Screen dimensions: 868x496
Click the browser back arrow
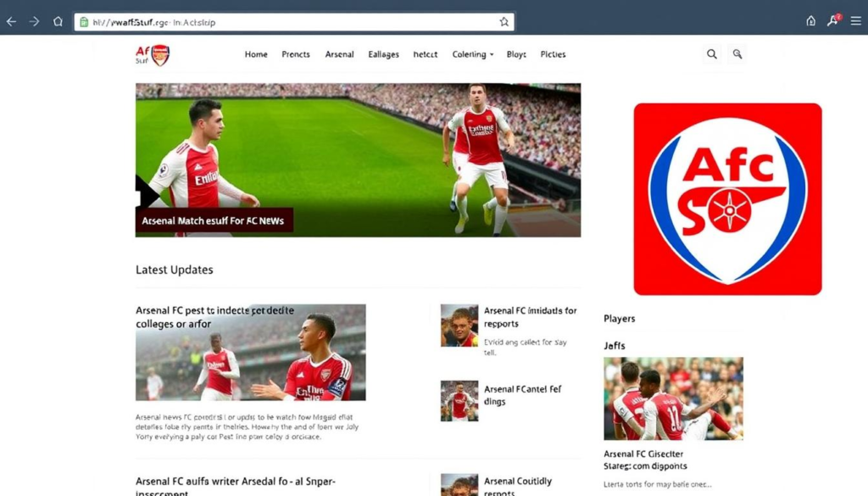click(11, 22)
